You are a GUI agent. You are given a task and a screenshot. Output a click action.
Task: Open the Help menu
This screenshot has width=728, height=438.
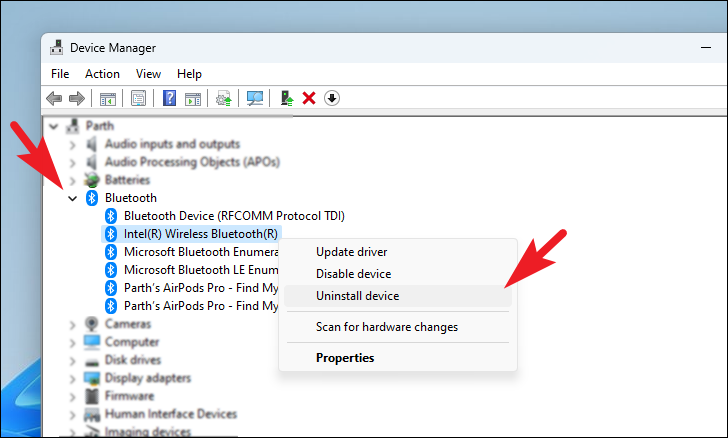(x=189, y=74)
